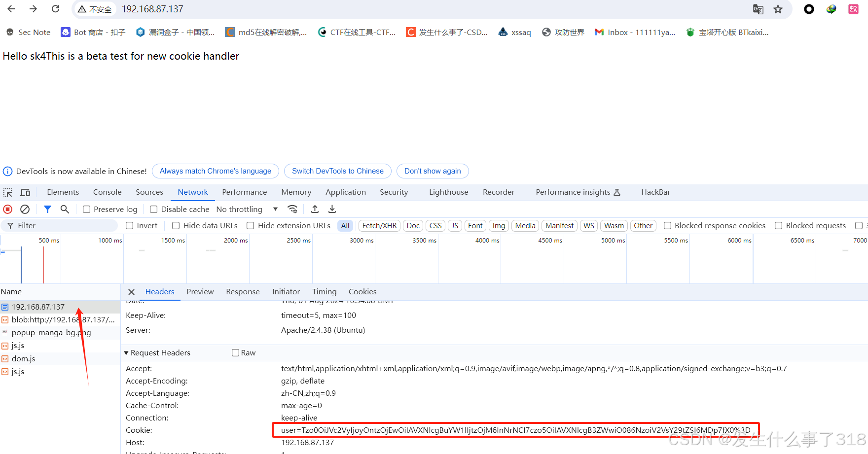Tick the Raw request headers checkbox
Viewport: 868px width, 454px height.
point(236,353)
